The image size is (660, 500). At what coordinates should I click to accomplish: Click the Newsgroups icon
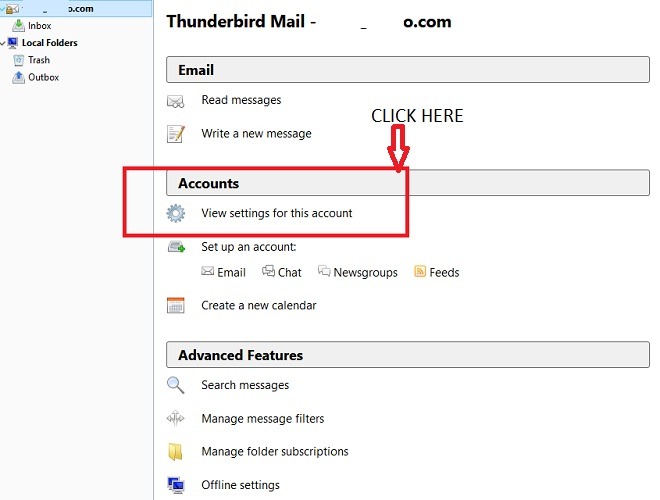pos(324,271)
